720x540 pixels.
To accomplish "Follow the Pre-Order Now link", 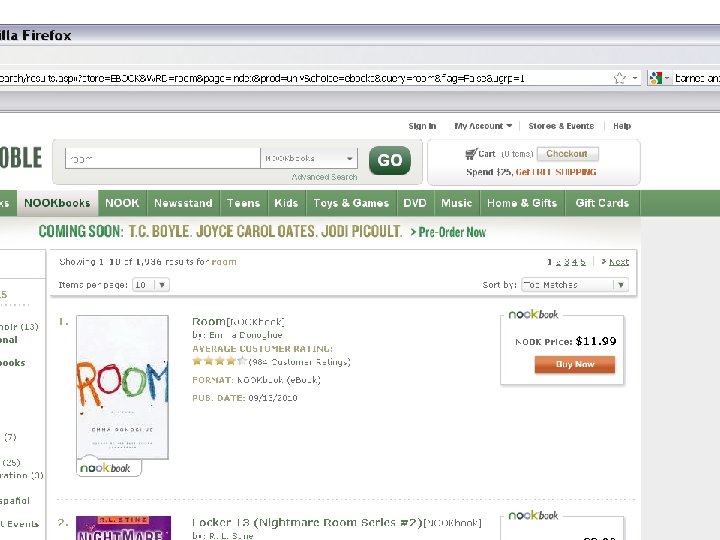I will pos(448,232).
